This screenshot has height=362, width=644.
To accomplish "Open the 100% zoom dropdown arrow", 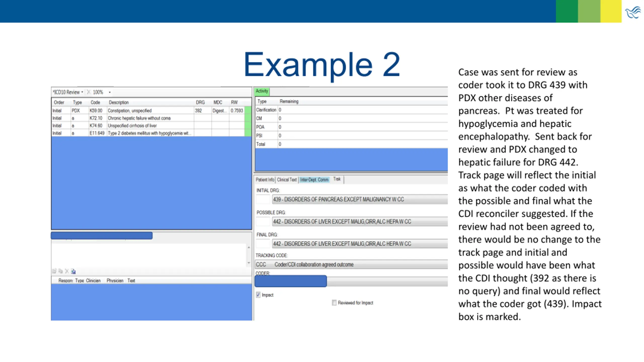I will click(110, 92).
